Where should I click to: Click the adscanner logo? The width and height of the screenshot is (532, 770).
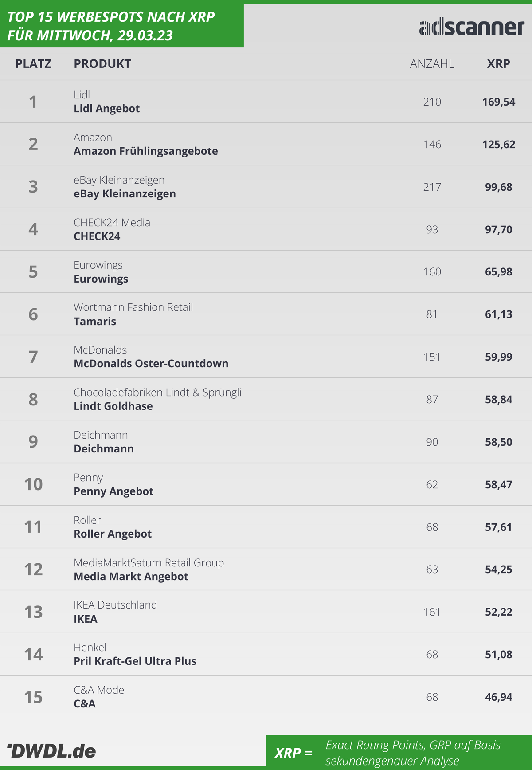[472, 27]
